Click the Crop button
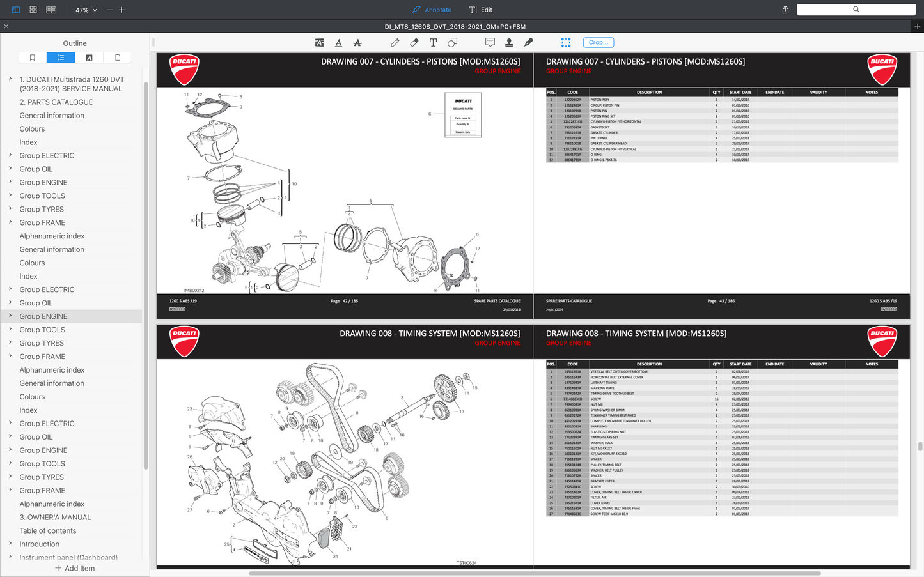 [x=598, y=42]
